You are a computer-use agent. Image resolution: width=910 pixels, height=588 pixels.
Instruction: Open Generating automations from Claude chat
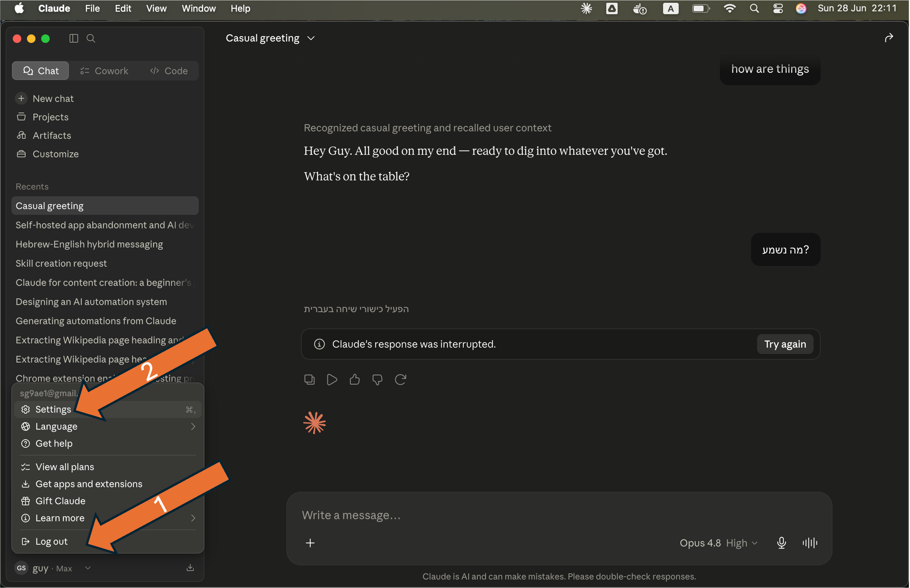pyautogui.click(x=105, y=321)
